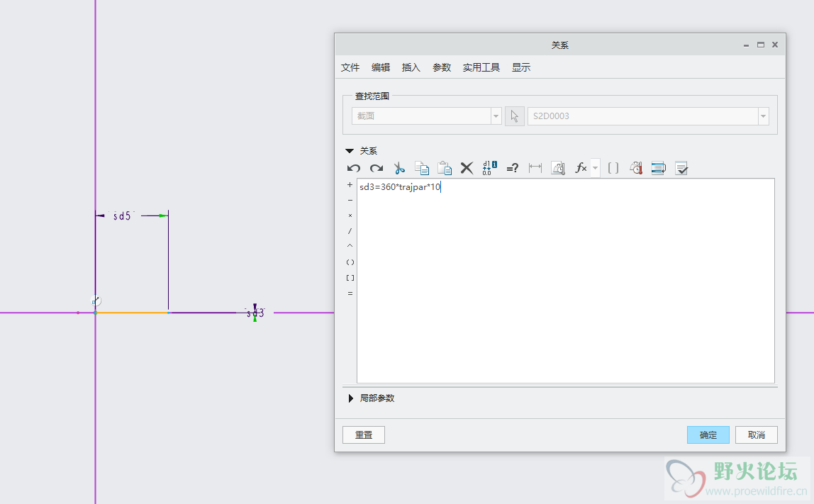The image size is (814, 504).
Task: Open the 插入 menu
Action: [x=411, y=67]
